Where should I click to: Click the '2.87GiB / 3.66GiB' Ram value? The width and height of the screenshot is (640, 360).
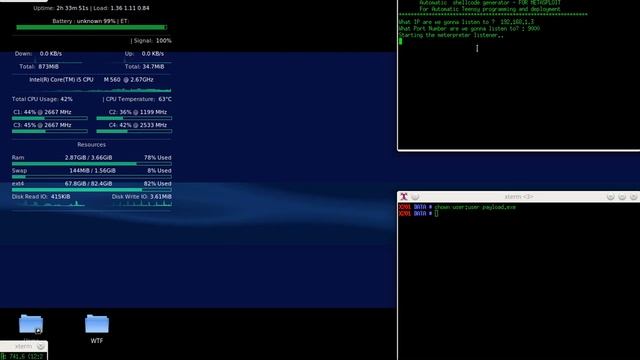click(x=88, y=158)
